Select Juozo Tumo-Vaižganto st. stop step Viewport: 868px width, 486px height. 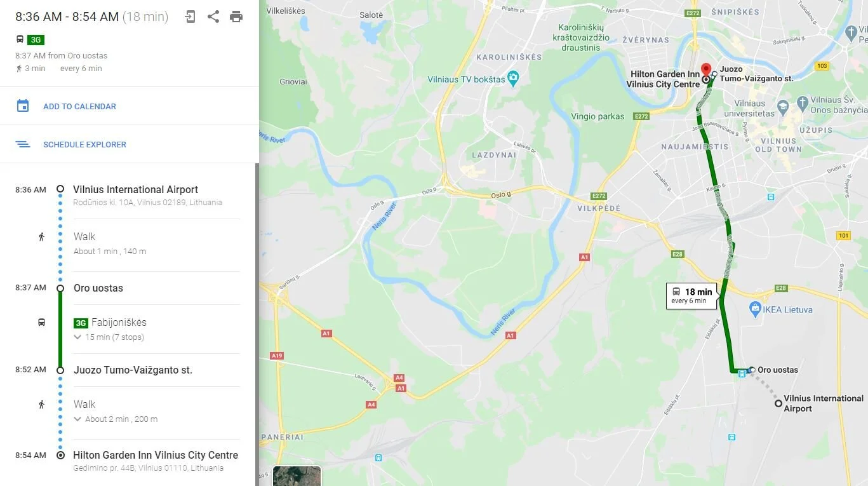pos(133,370)
